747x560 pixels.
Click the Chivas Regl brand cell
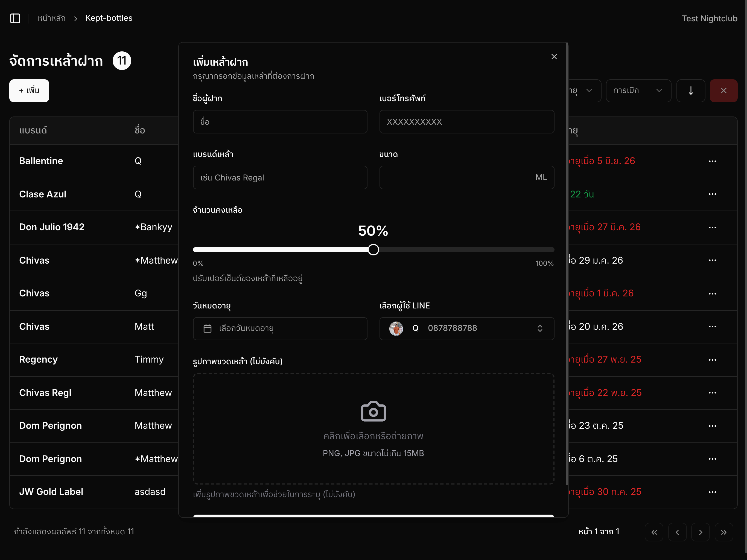click(45, 392)
